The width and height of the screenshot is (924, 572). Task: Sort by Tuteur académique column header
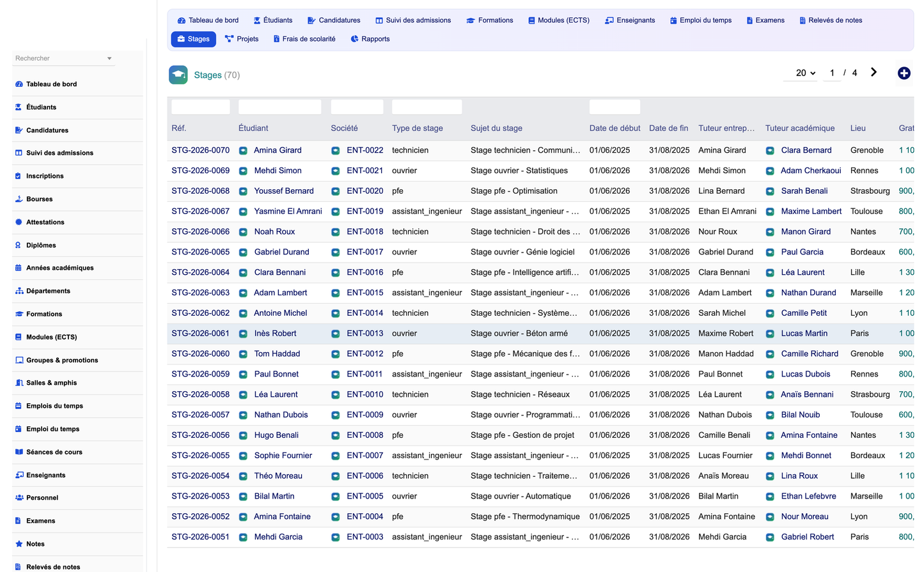pyautogui.click(x=800, y=128)
